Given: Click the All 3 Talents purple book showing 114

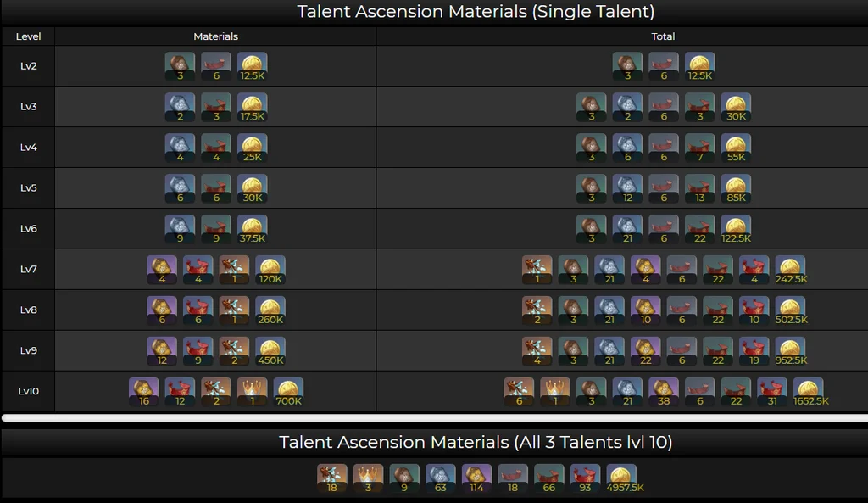Looking at the screenshot, I should [x=476, y=478].
